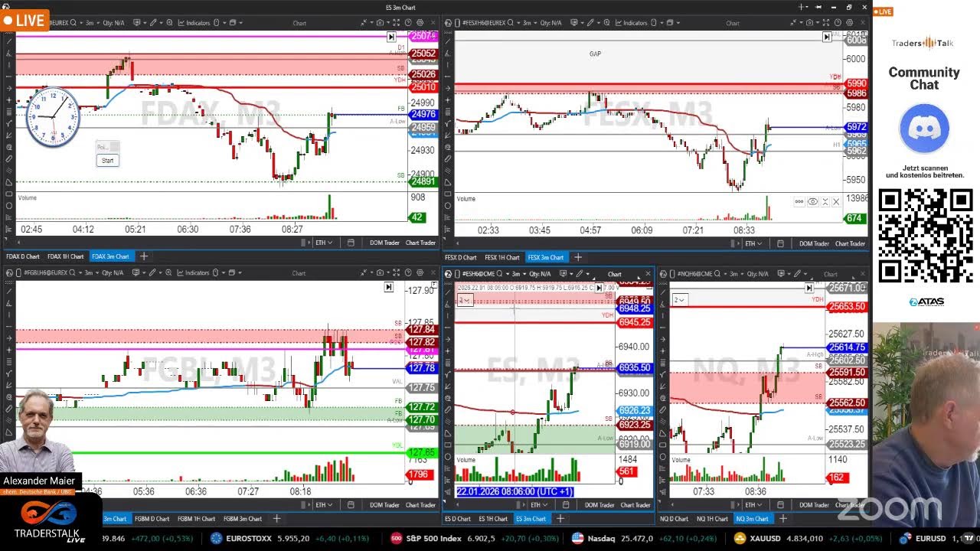Image resolution: width=980 pixels, height=551 pixels.
Task: Open Indicators in FDAX chart toolbar
Action: click(194, 23)
